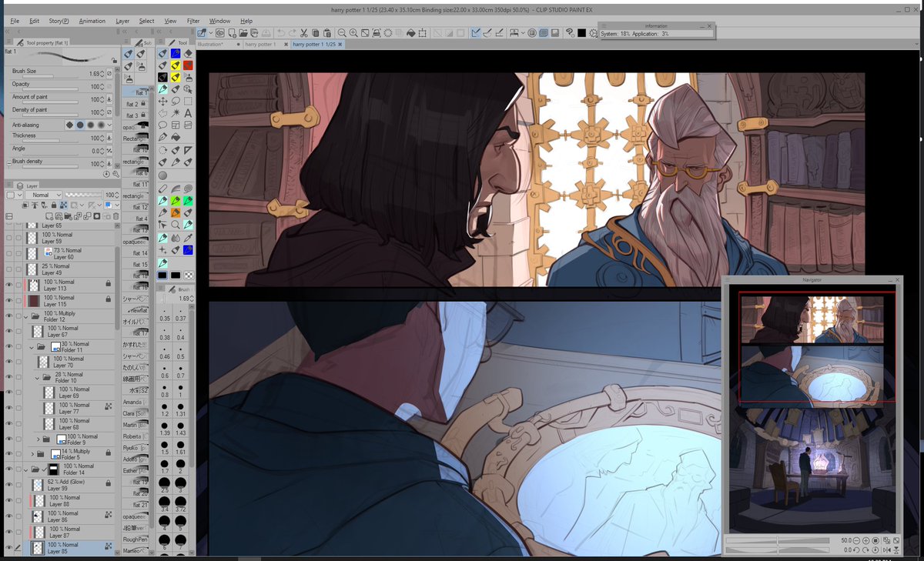Screen dimensions: 924x561
Task: Show Layer 59 via its visibility box
Action: pyautogui.click(x=8, y=238)
